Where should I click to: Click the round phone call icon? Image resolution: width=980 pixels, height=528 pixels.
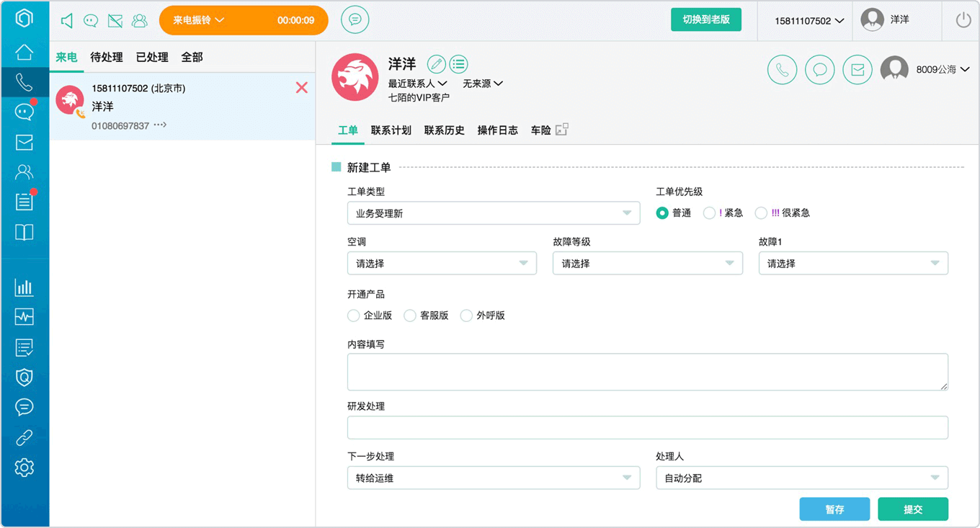click(782, 70)
